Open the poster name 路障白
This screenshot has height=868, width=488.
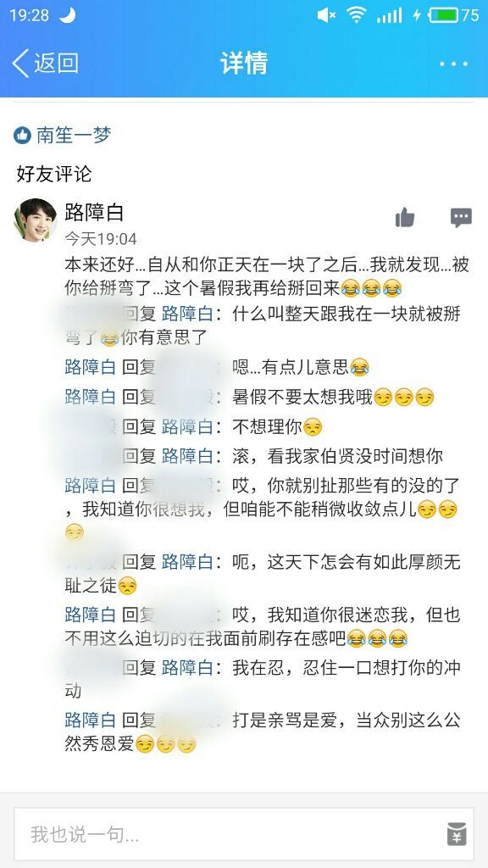pos(94,211)
